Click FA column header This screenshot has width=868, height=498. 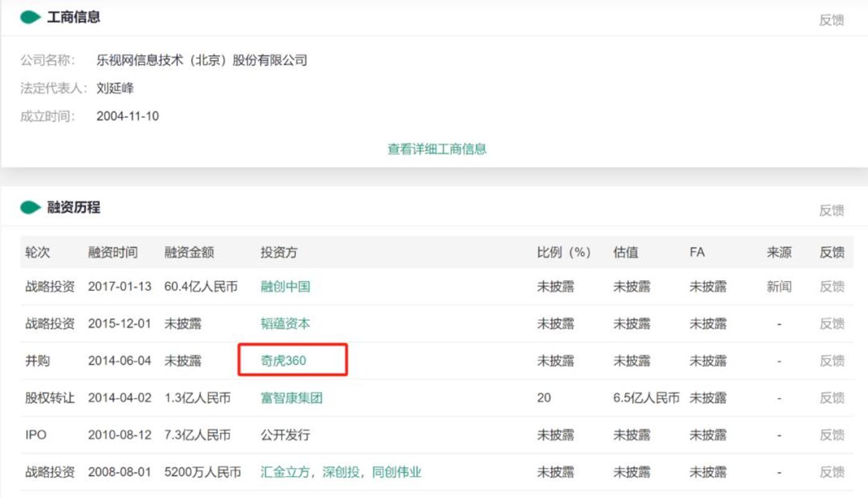click(697, 252)
